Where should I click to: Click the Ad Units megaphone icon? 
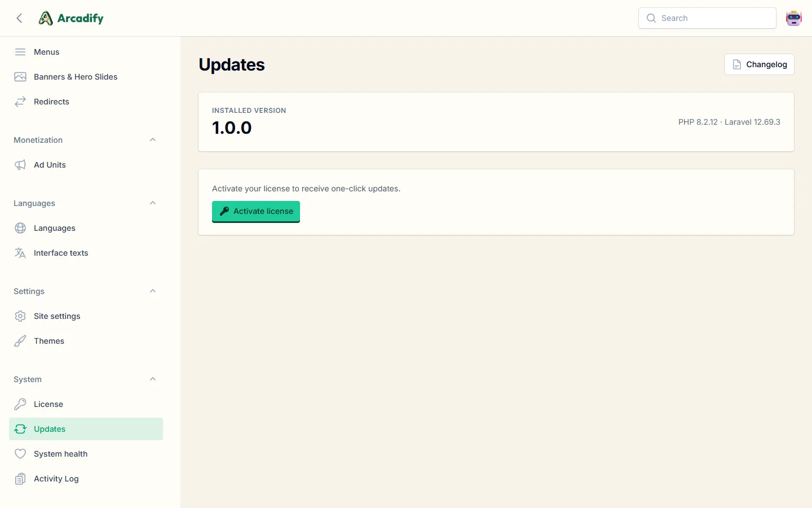20,165
